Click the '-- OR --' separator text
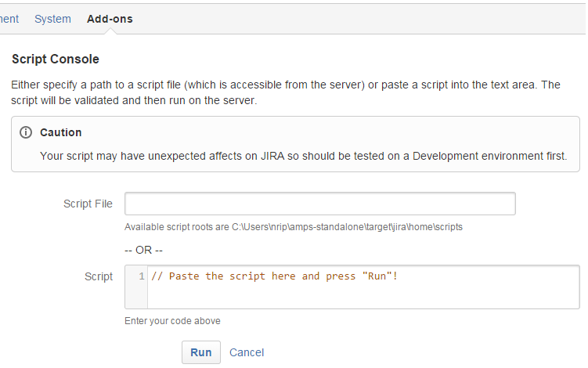Viewport: 588px width, 368px height. point(143,250)
